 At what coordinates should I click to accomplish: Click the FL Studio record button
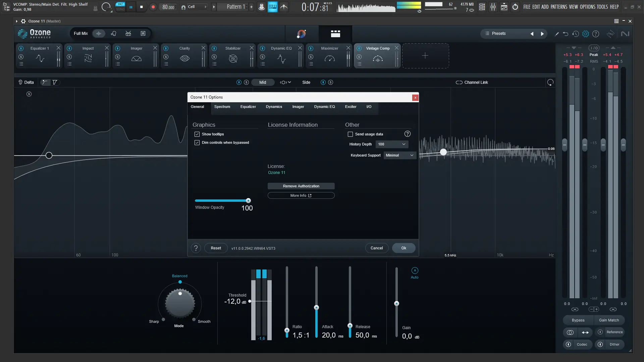pos(153,7)
